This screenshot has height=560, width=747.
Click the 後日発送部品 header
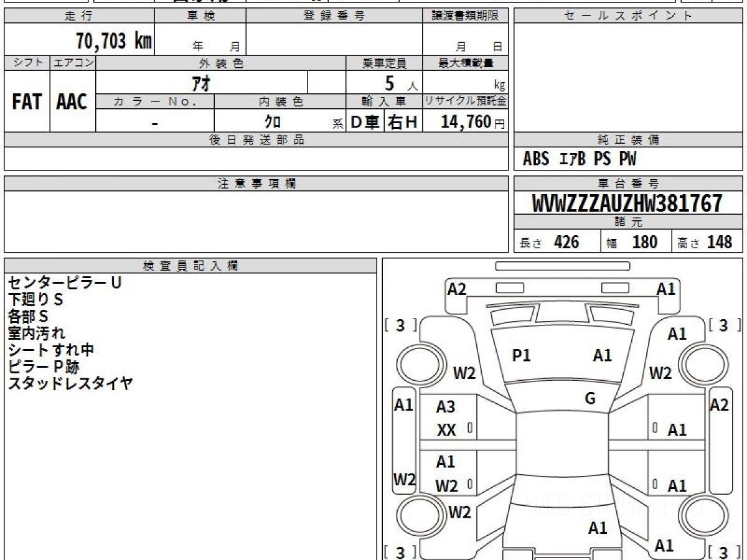pos(256,140)
